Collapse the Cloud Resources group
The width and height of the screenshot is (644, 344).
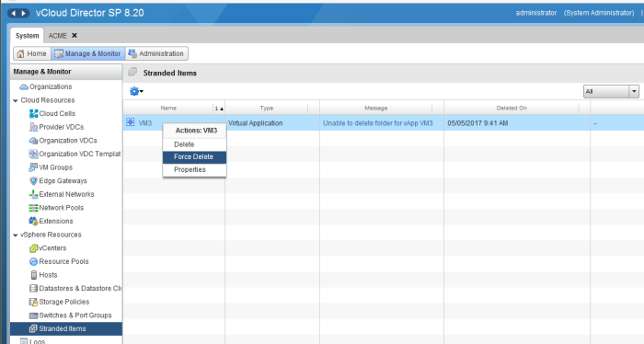(x=16, y=100)
